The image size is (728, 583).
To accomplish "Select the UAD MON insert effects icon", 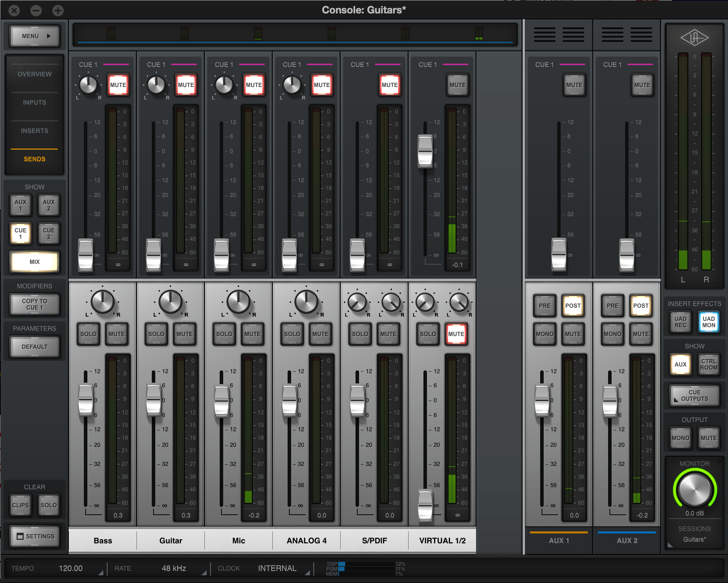I will [x=708, y=322].
